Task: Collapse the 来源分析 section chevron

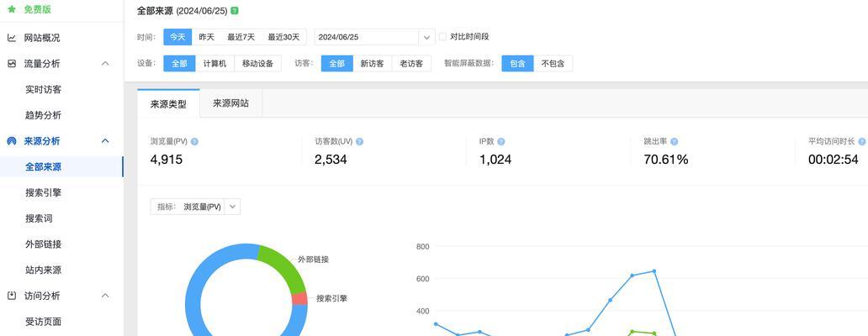Action: click(105, 141)
